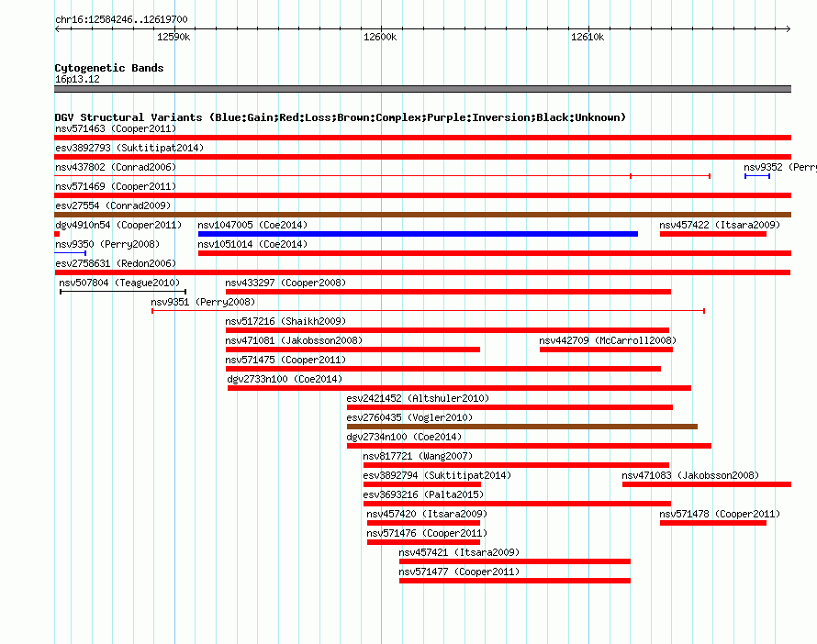Select esv2421452 (Altshuler2010) label
The height and width of the screenshot is (644, 817).
coord(418,398)
